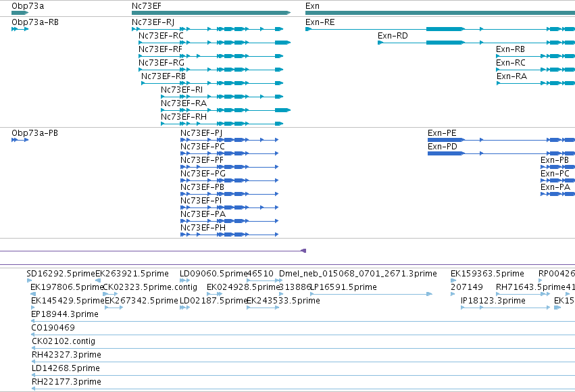Click the Nc73EF-PF protein label

pos(202,160)
